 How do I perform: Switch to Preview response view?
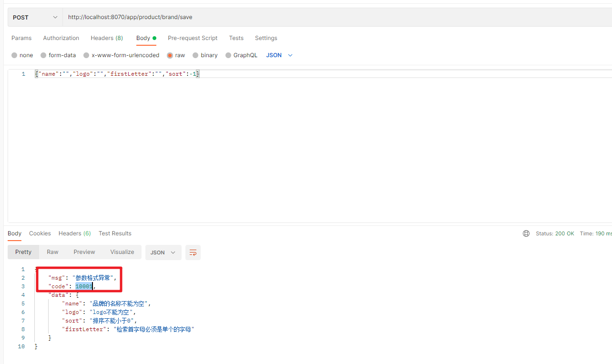pyautogui.click(x=84, y=252)
